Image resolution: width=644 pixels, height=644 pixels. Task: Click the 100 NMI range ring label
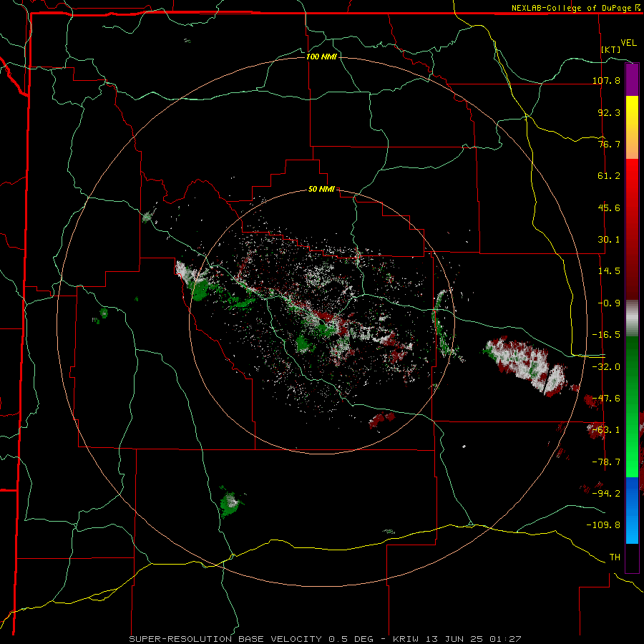tap(321, 57)
